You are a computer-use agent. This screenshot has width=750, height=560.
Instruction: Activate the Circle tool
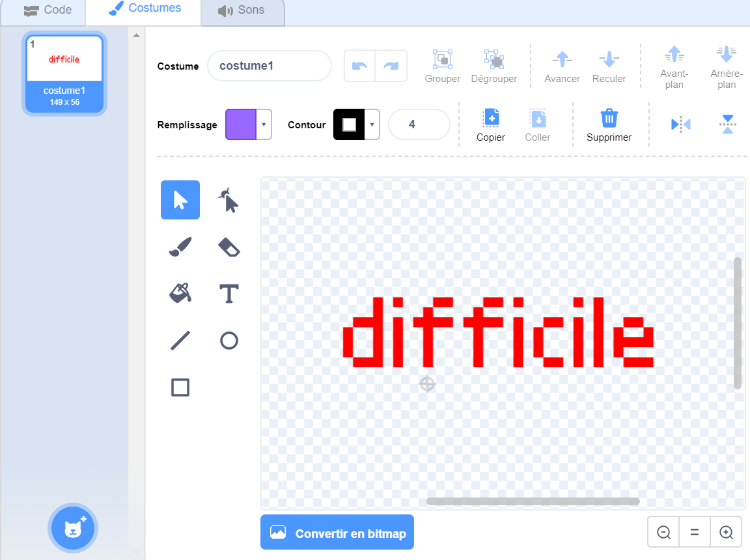pyautogui.click(x=229, y=341)
